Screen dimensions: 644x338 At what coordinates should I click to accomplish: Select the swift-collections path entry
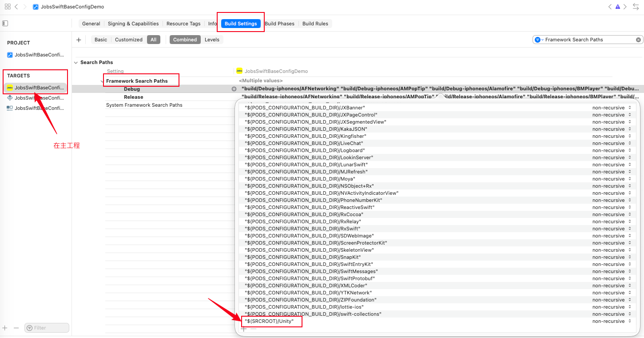pyautogui.click(x=313, y=314)
